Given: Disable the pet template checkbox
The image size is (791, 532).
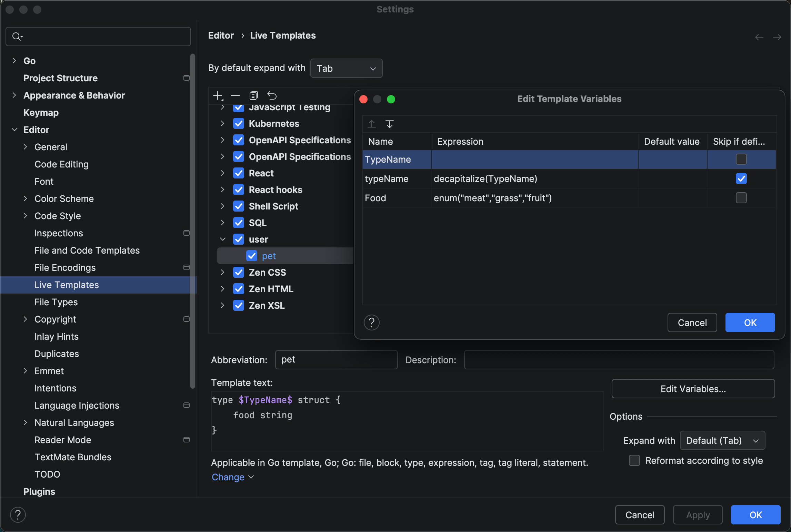Looking at the screenshot, I should pyautogui.click(x=251, y=256).
